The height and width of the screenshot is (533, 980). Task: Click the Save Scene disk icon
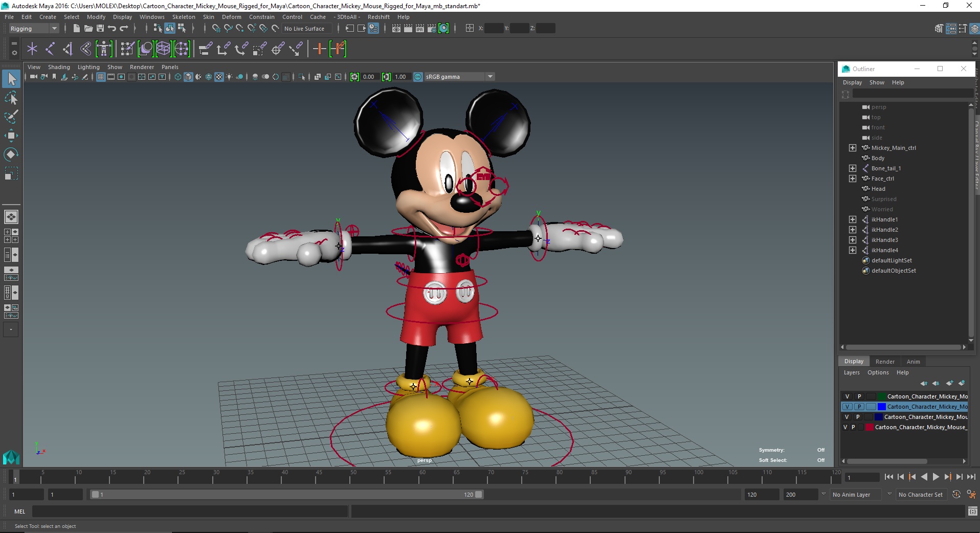click(100, 29)
